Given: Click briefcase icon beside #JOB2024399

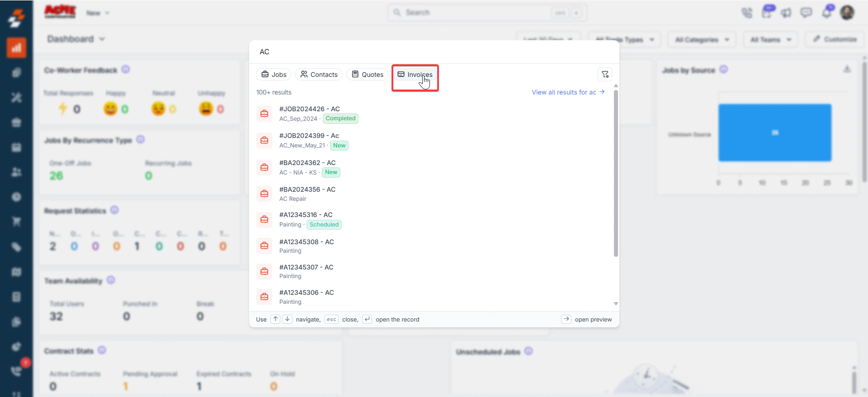Looking at the screenshot, I should click(264, 140).
